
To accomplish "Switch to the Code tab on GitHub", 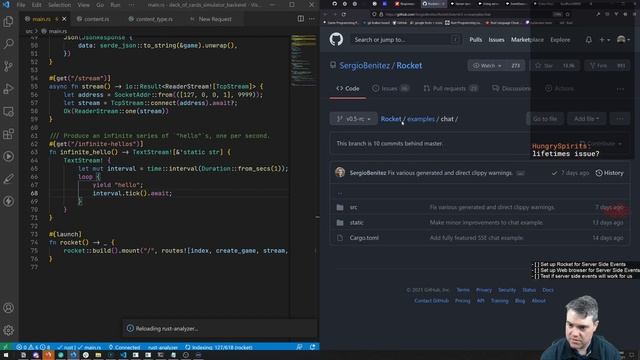I will pyautogui.click(x=348, y=89).
